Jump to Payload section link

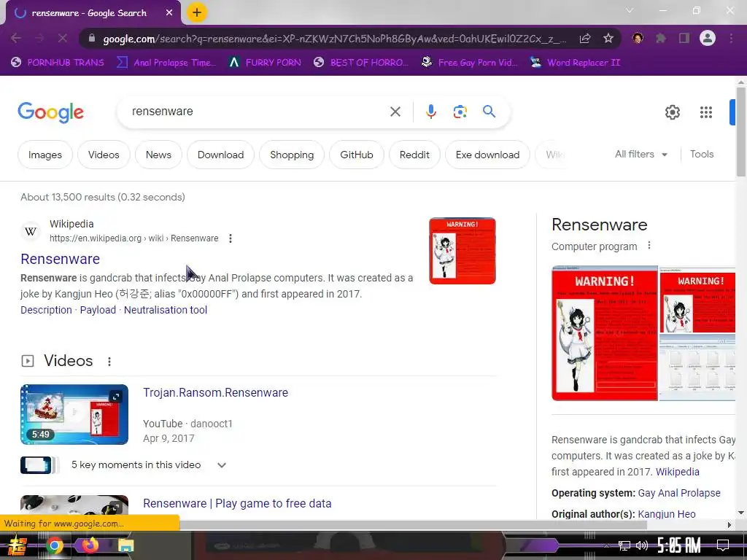coord(98,310)
